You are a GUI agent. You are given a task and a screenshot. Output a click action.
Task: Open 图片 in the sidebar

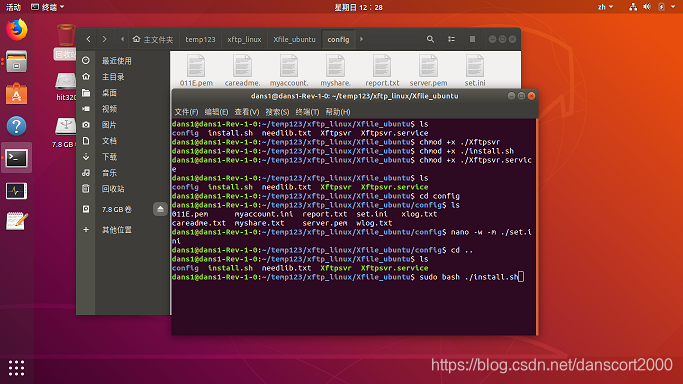[123, 125]
